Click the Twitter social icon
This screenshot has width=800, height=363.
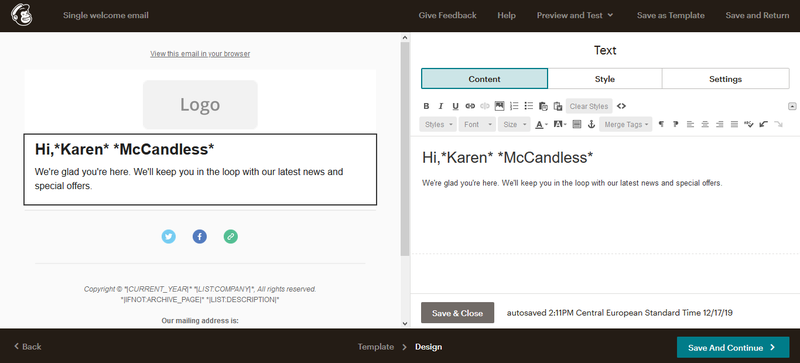(x=168, y=236)
